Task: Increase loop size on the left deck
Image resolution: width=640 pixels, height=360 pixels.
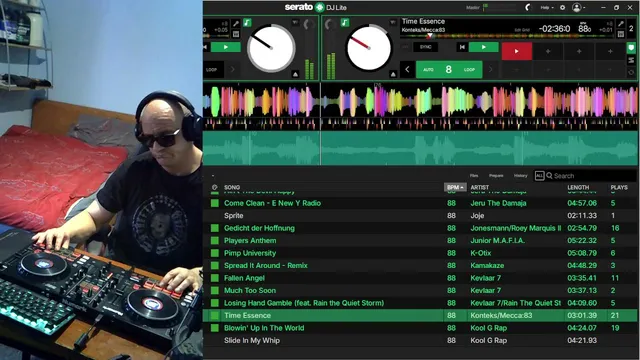Action: pyautogui.click(x=232, y=70)
